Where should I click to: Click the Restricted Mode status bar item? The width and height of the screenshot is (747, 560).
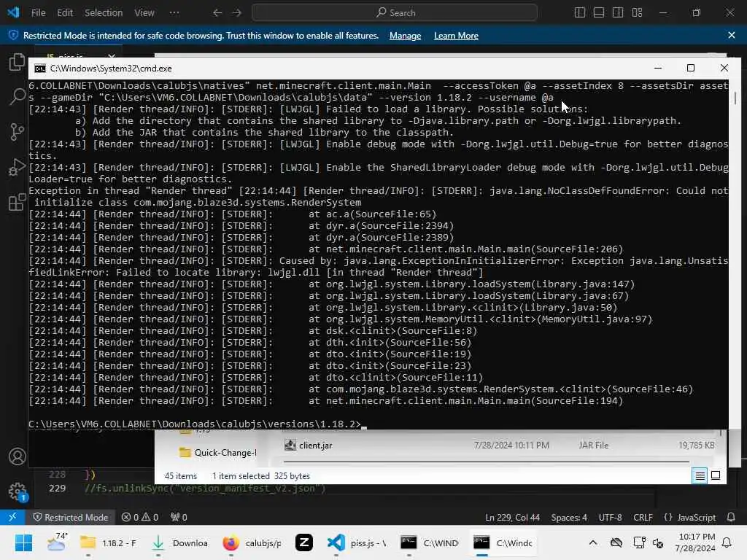70,517
